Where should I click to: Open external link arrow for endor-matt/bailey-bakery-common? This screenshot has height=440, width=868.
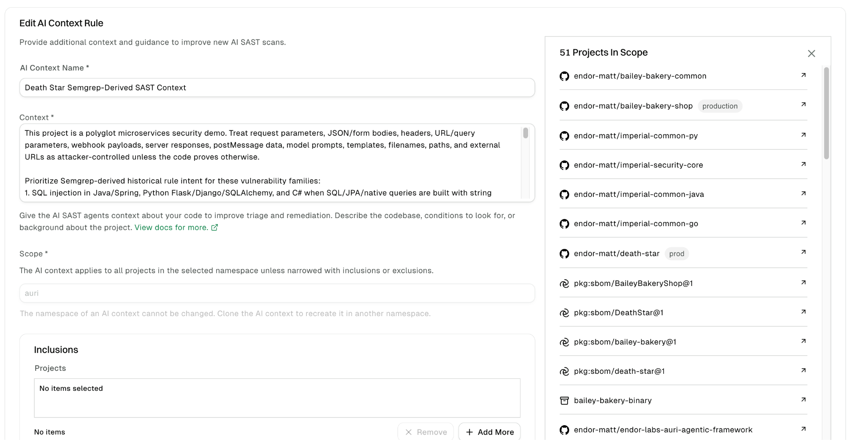[803, 75]
